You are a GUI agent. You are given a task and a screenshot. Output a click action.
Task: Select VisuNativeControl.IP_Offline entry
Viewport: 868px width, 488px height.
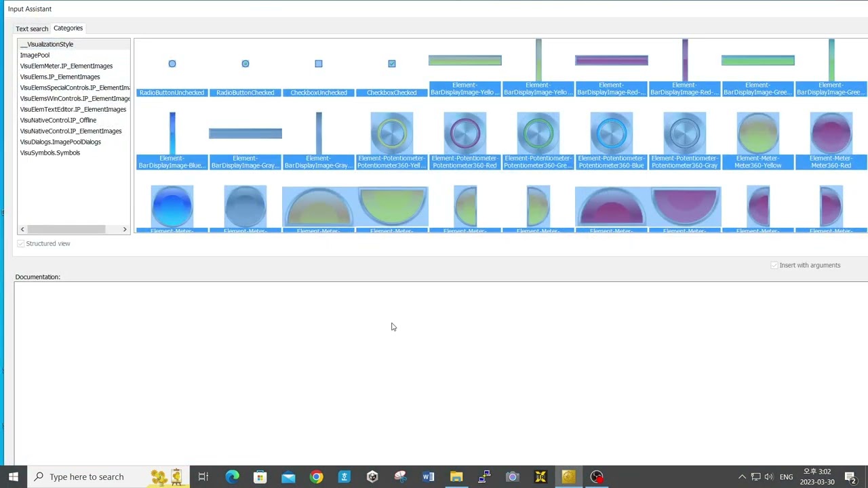click(x=58, y=120)
